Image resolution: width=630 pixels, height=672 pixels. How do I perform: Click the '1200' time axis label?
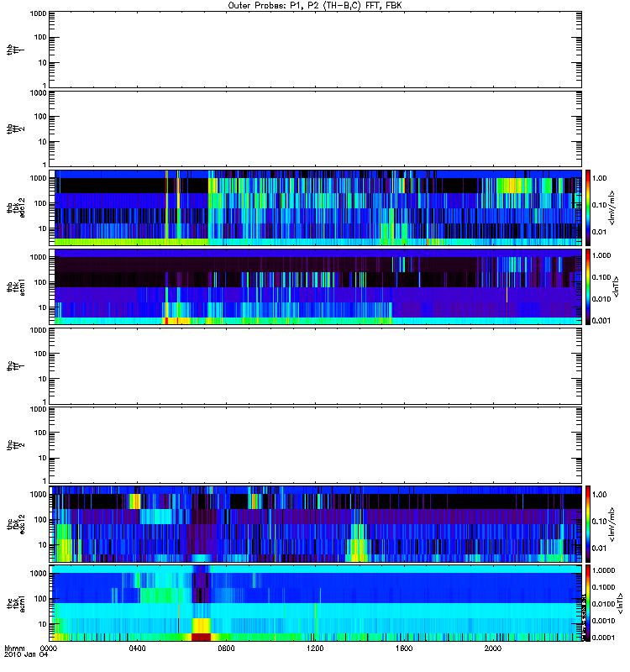pos(315,648)
